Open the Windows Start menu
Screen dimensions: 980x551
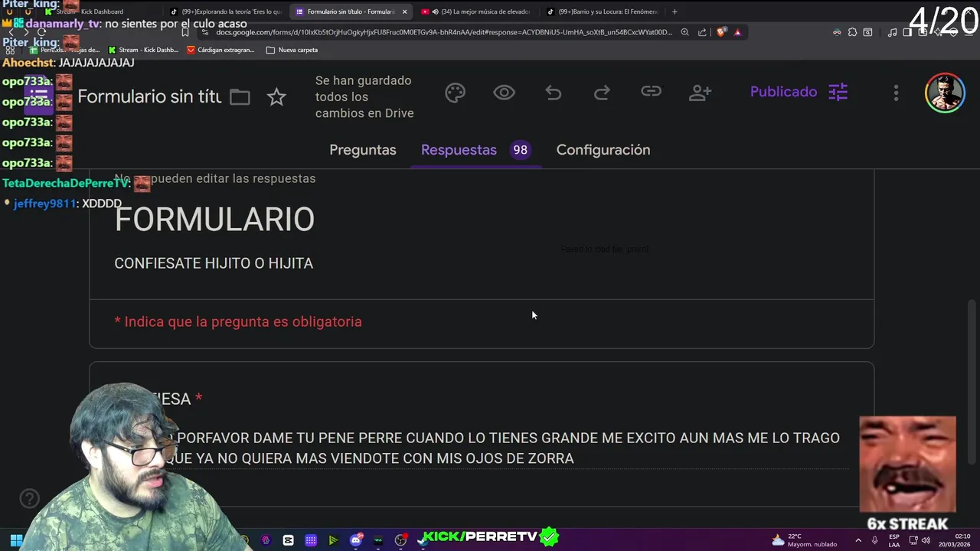tap(16, 540)
